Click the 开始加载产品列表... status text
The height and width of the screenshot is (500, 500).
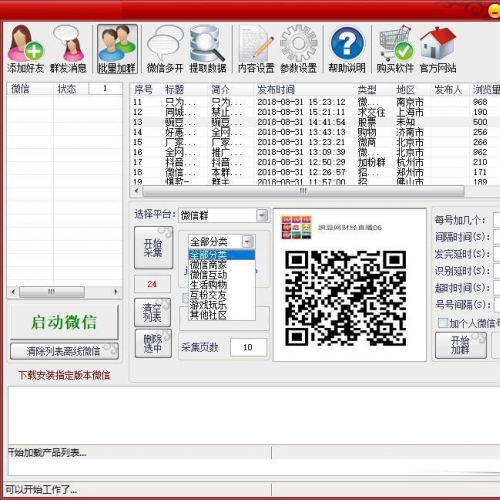click(47, 452)
